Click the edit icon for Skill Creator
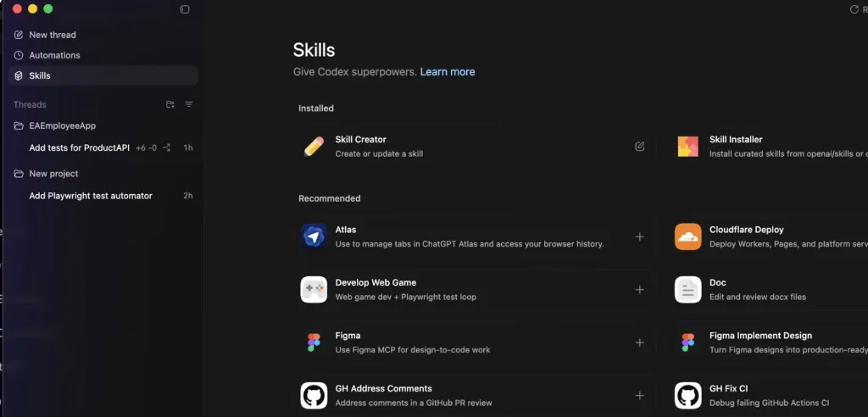This screenshot has height=417, width=868. click(x=639, y=146)
